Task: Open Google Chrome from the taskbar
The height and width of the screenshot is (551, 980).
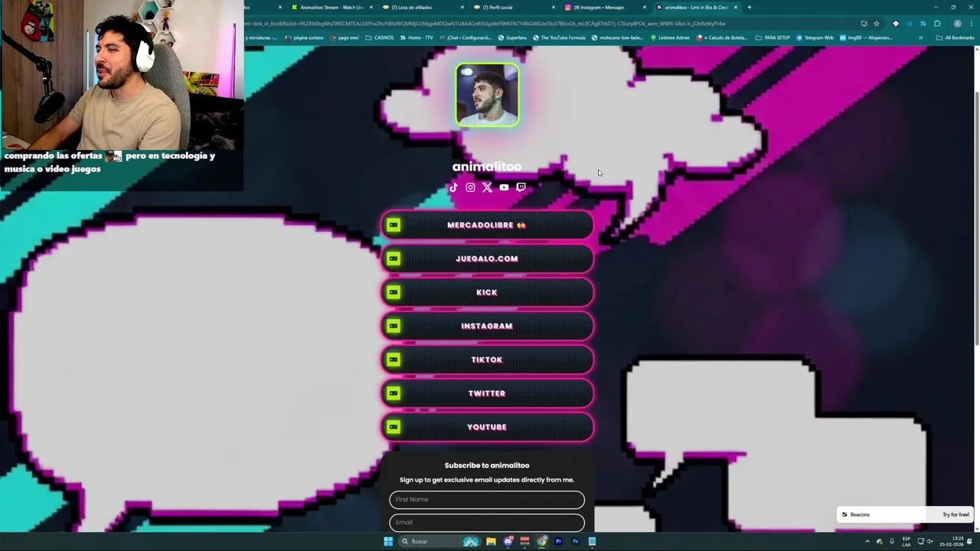Action: click(542, 542)
